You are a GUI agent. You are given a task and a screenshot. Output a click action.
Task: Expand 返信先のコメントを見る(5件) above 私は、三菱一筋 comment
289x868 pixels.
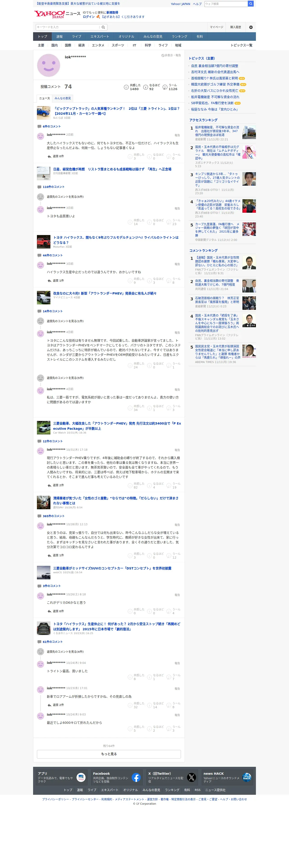[x=65, y=378]
